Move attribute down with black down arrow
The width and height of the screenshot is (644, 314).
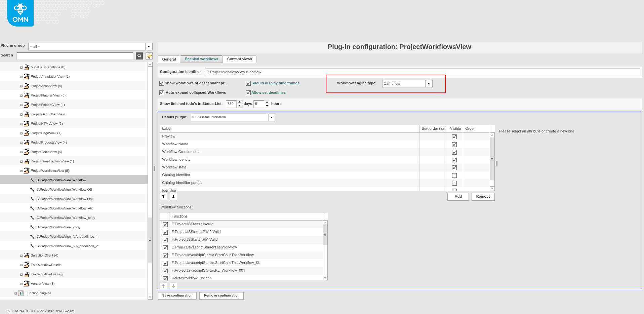[173, 197]
